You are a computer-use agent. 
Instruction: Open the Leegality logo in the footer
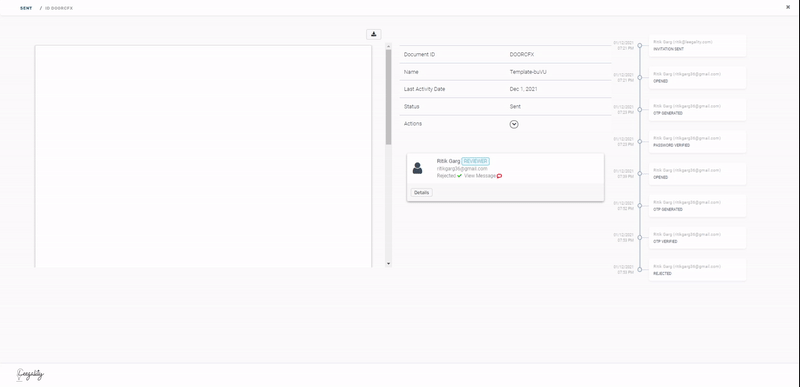point(30,375)
